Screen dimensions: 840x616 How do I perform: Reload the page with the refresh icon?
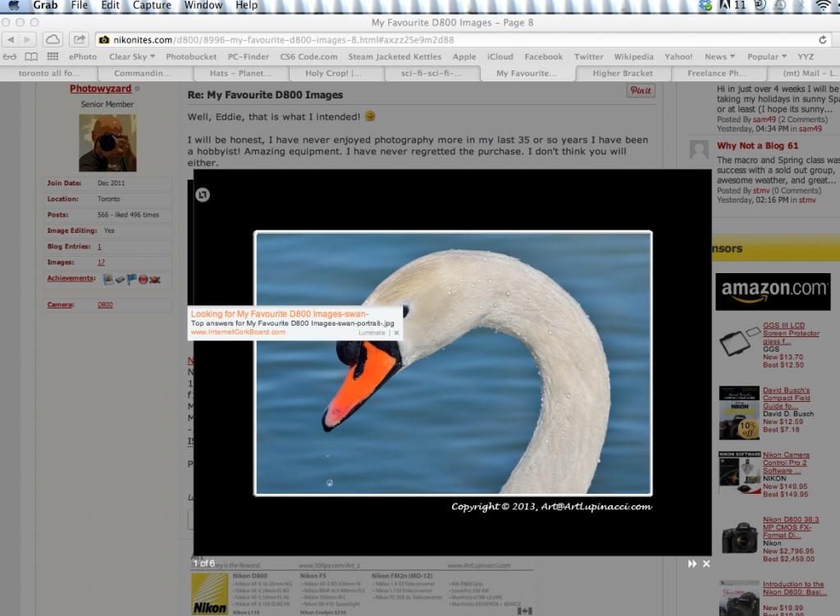click(x=822, y=39)
